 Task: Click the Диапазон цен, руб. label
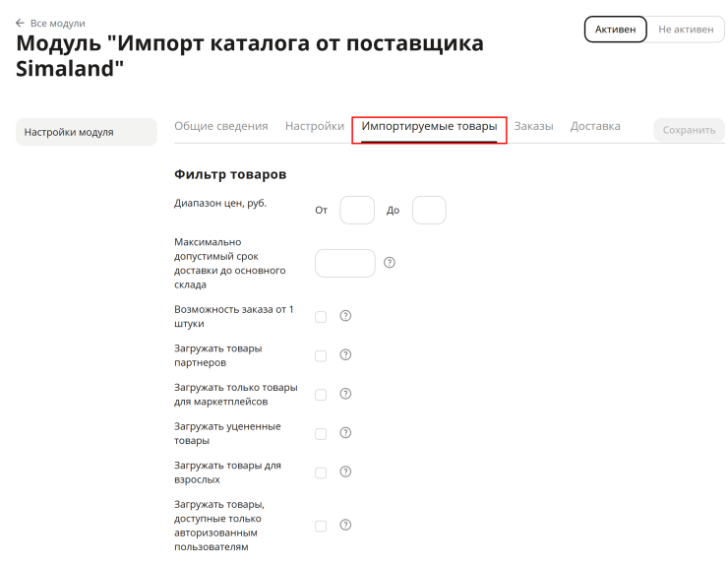pyautogui.click(x=220, y=204)
